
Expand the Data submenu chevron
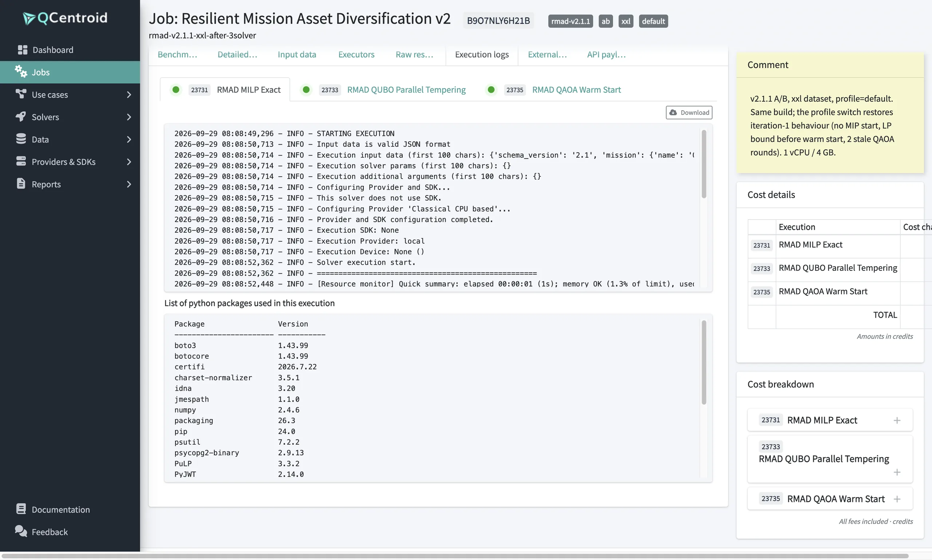[129, 139]
